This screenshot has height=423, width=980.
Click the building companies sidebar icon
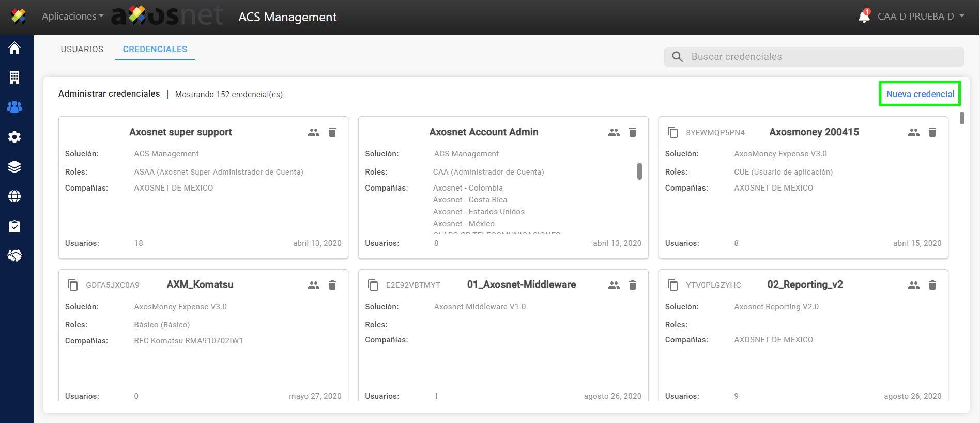(x=14, y=77)
